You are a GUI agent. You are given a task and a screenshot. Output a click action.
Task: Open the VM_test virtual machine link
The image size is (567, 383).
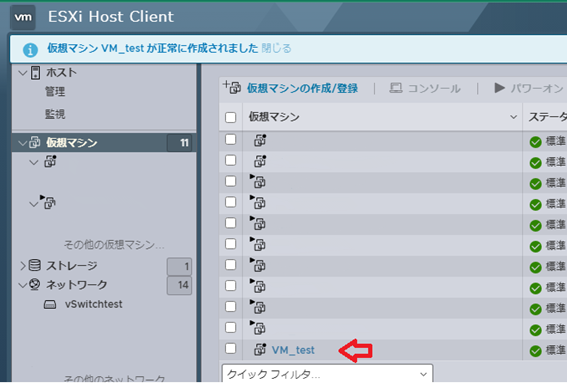click(x=293, y=350)
